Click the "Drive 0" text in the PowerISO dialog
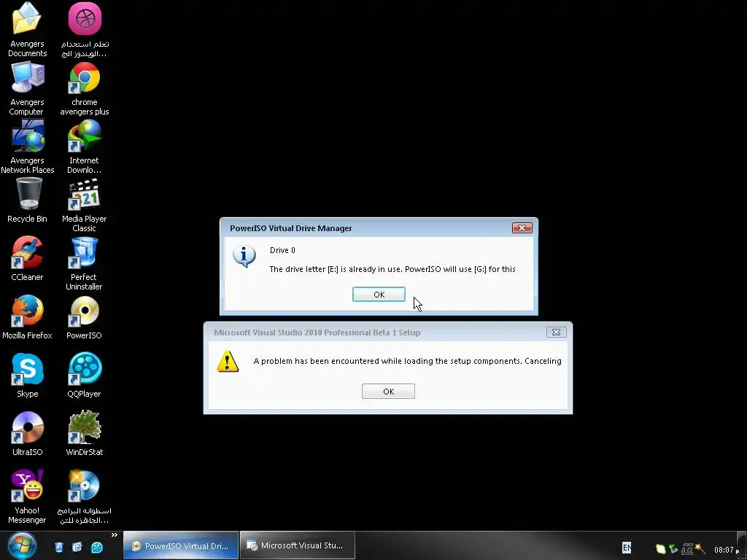747x560 pixels. click(x=282, y=251)
